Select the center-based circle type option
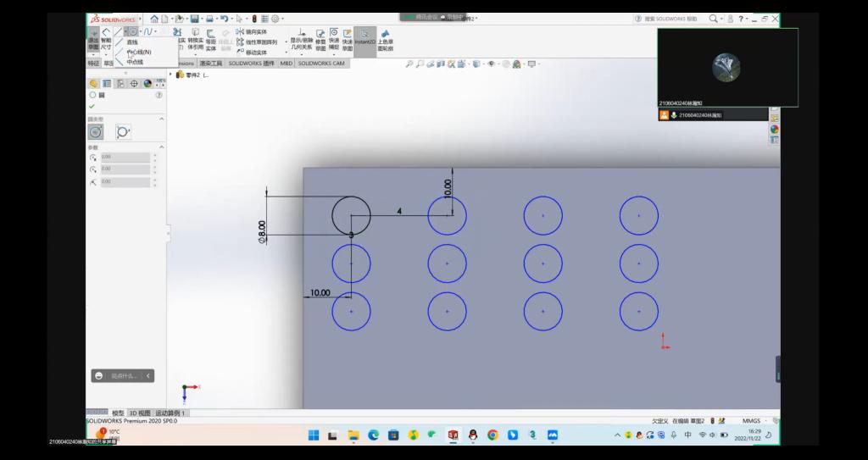The width and height of the screenshot is (868, 460). coord(96,131)
